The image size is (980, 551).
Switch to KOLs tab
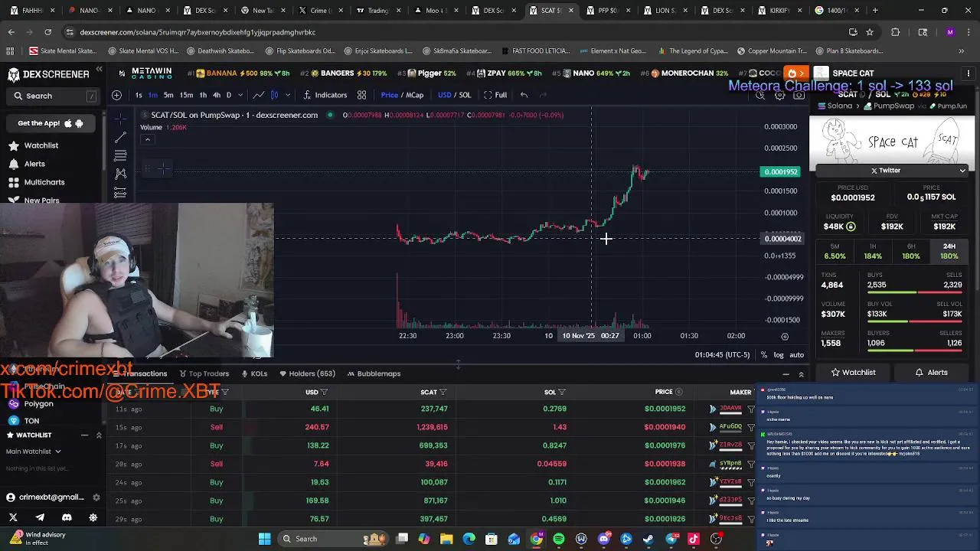coord(254,373)
